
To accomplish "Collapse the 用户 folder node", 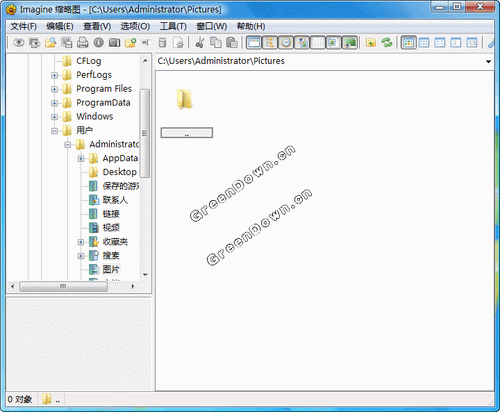I will [54, 131].
